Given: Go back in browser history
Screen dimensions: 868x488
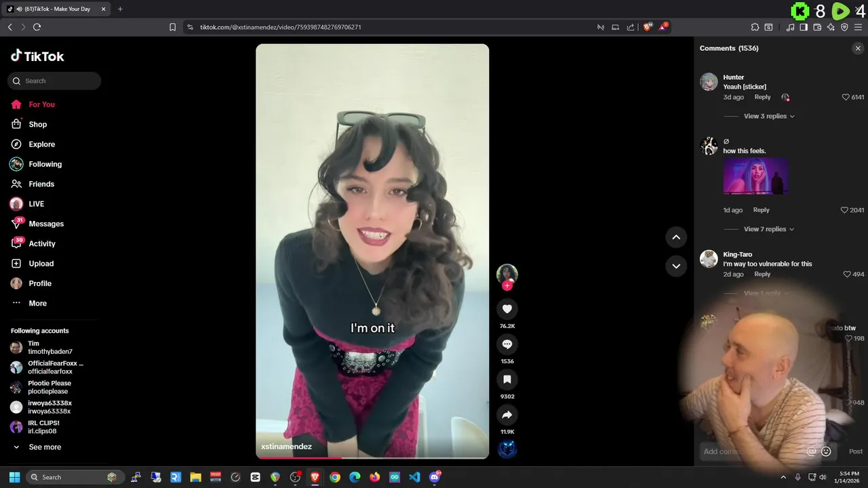Looking at the screenshot, I should pos(9,27).
